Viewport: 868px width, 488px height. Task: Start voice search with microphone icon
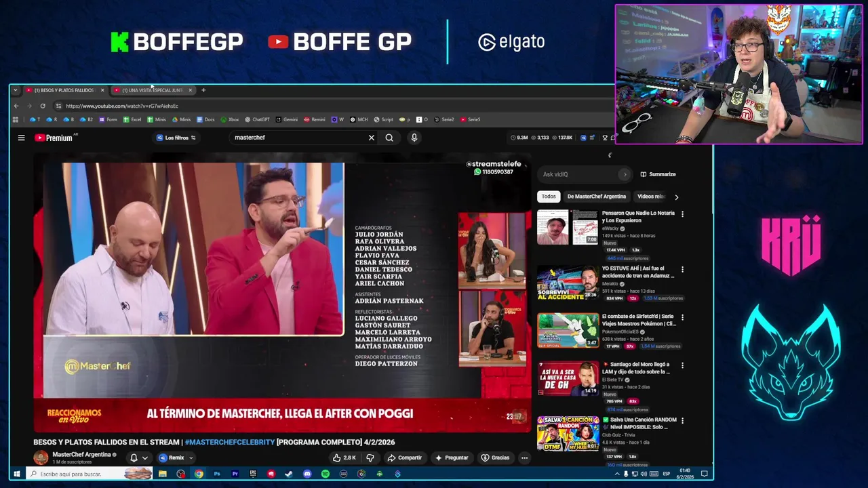(414, 138)
